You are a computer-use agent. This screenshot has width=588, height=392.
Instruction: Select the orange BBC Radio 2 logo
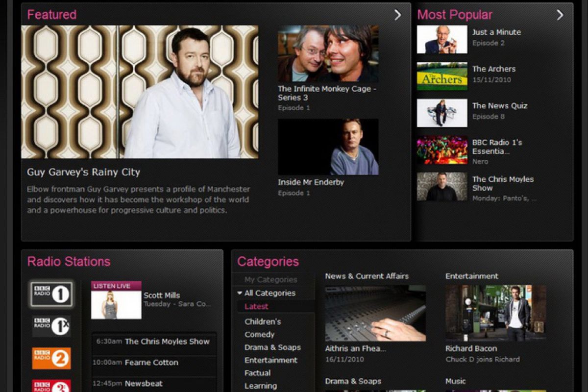click(x=51, y=358)
